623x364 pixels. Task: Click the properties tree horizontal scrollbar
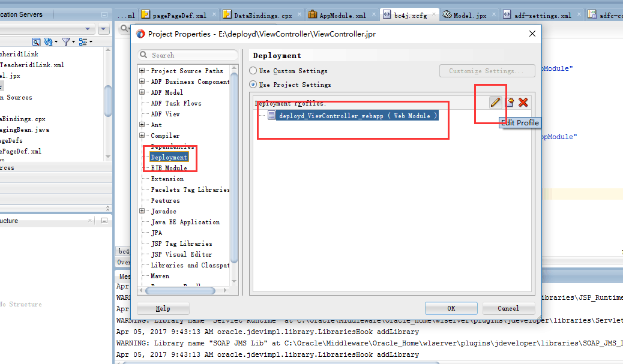tap(181, 291)
